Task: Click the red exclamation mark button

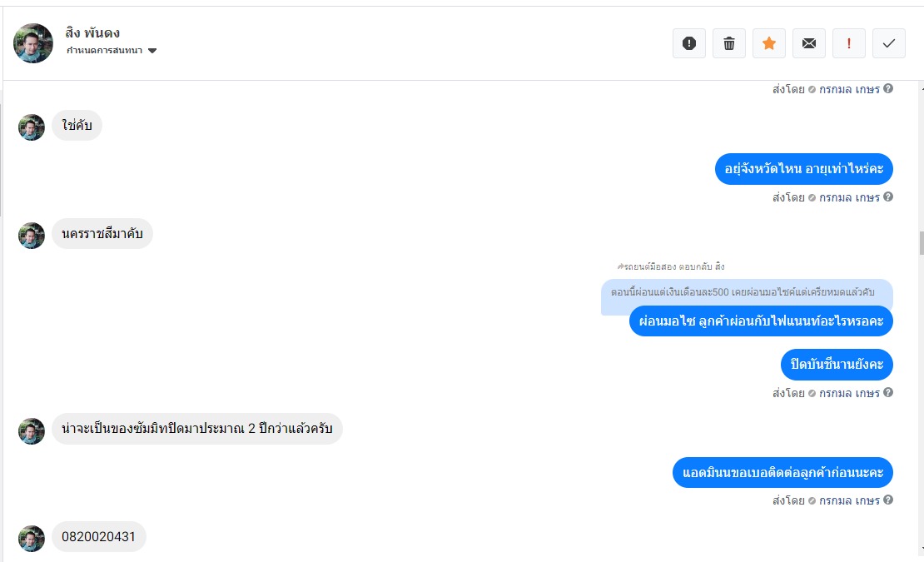Action: [x=849, y=43]
